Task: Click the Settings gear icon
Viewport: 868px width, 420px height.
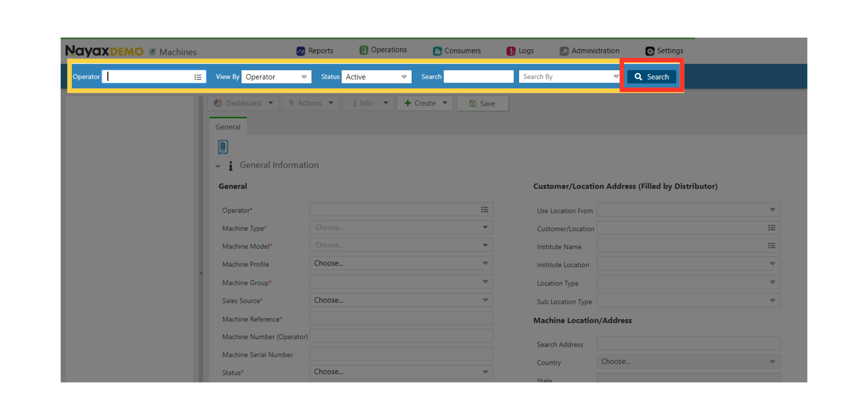Action: coord(650,51)
